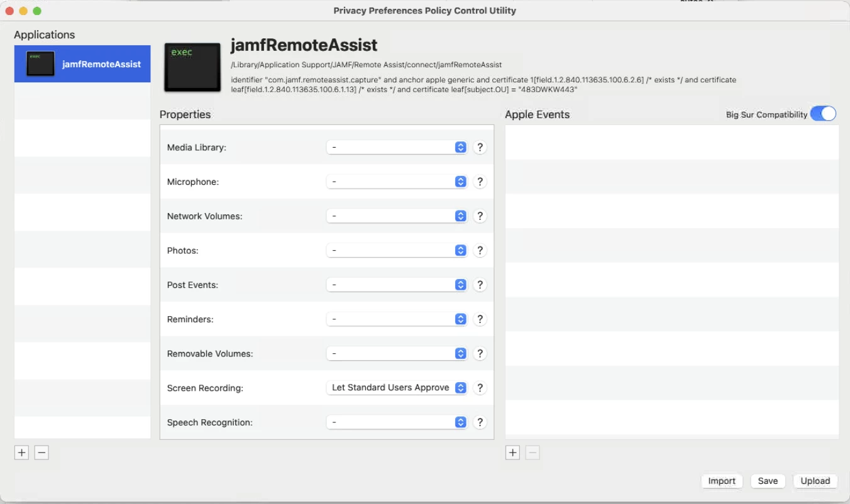Open the Removable Volumes dropdown
Viewport: 850px width, 504px height.
click(397, 353)
